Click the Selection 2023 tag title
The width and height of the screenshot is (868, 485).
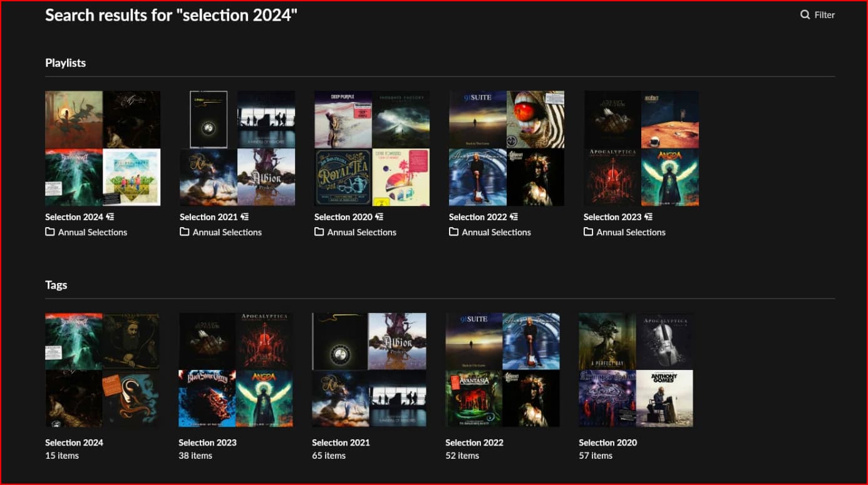(x=207, y=442)
